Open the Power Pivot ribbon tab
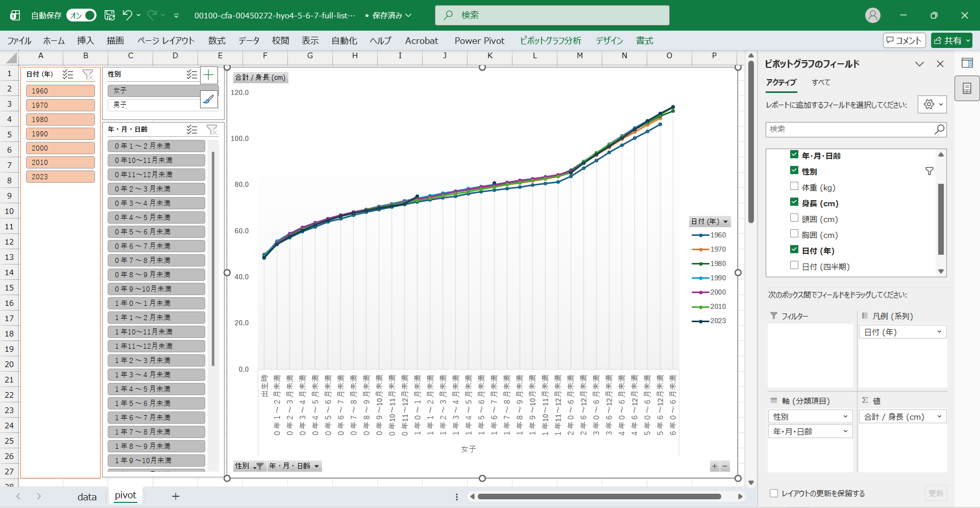 tap(479, 41)
